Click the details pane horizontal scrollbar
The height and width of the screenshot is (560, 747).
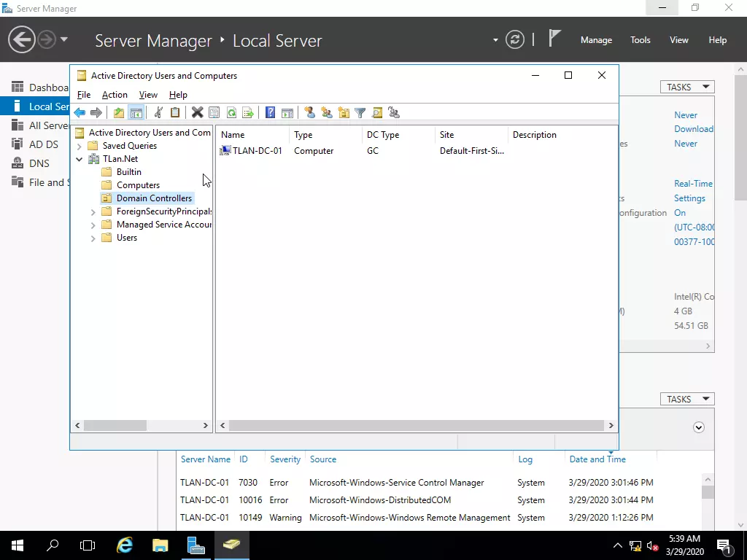[417, 425]
